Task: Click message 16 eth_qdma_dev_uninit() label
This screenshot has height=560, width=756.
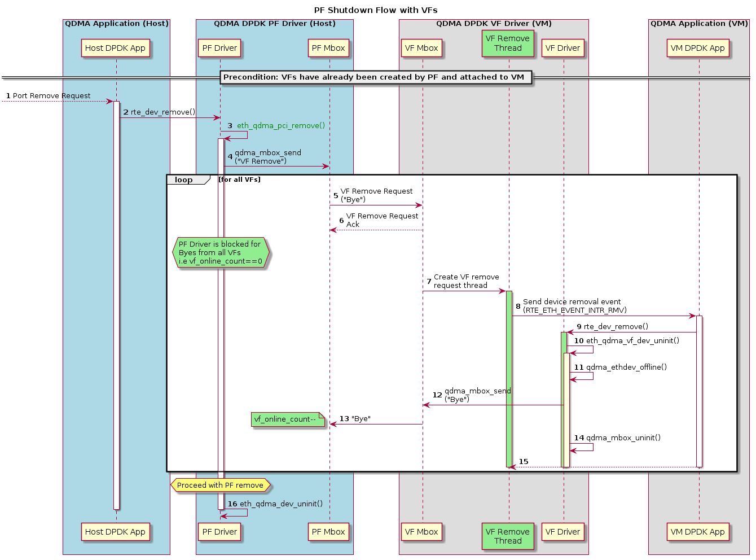Action: [280, 504]
